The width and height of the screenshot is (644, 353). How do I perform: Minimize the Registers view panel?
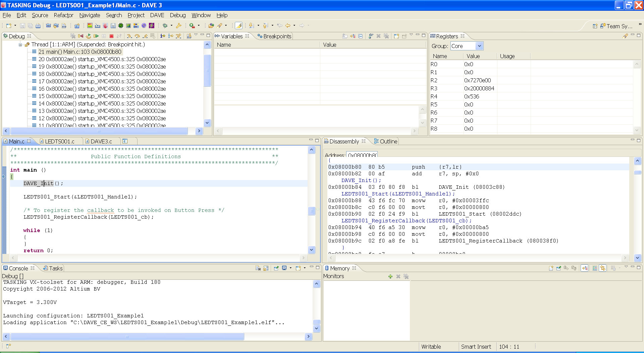[632, 35]
